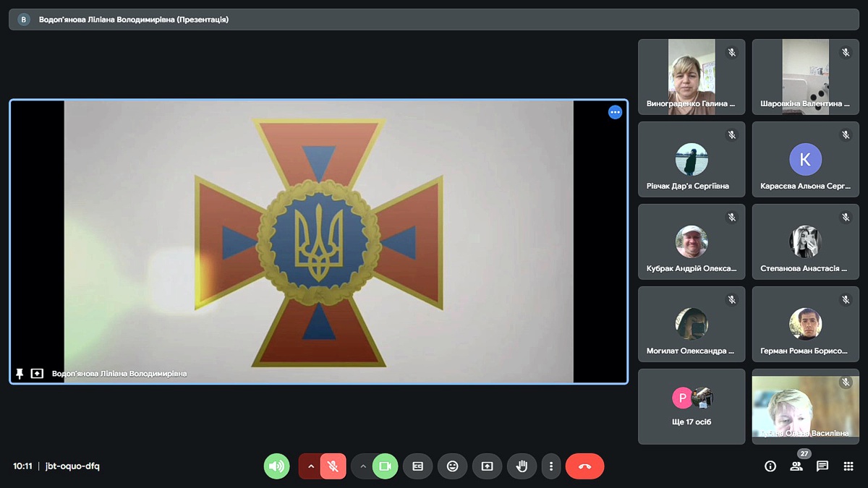Click the name label of Кубрак Андрій
Image resolution: width=868 pixels, height=488 pixels.
pos(692,268)
